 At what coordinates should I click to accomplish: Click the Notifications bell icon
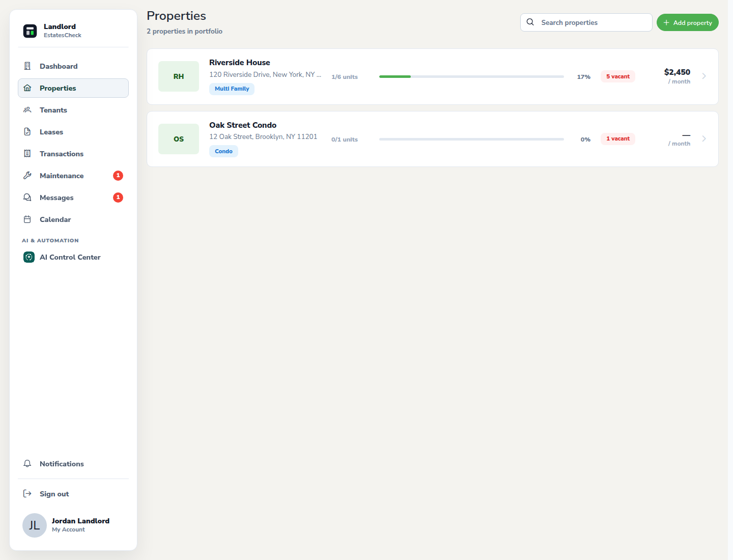[x=27, y=464]
